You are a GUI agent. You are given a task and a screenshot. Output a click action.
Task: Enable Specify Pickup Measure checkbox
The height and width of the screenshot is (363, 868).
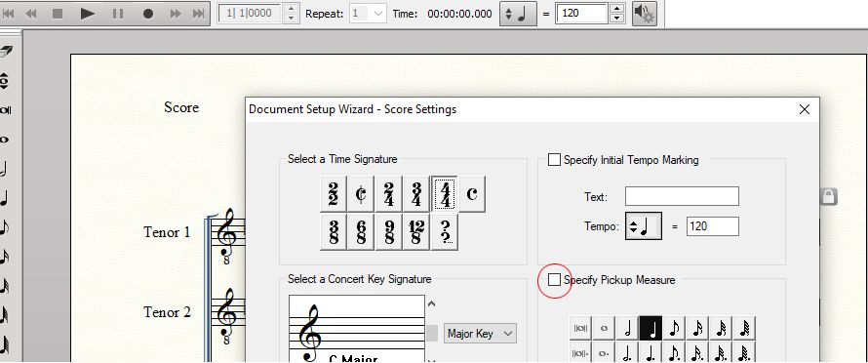click(554, 280)
